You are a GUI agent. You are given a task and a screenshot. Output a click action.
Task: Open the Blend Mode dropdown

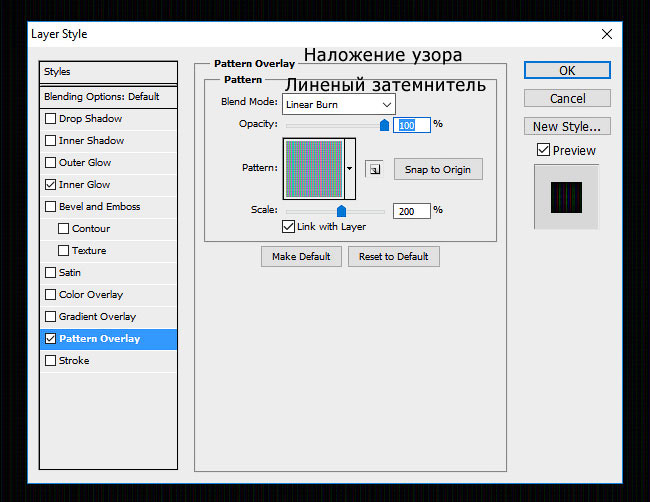click(339, 104)
